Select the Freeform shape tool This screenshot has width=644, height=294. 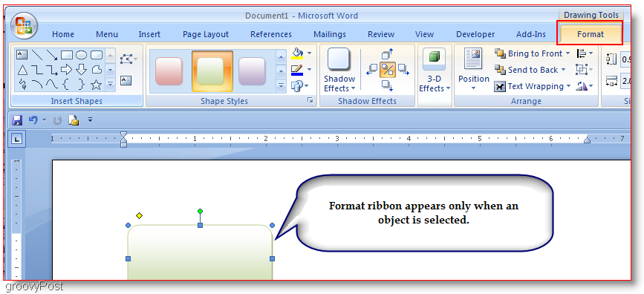97,70
